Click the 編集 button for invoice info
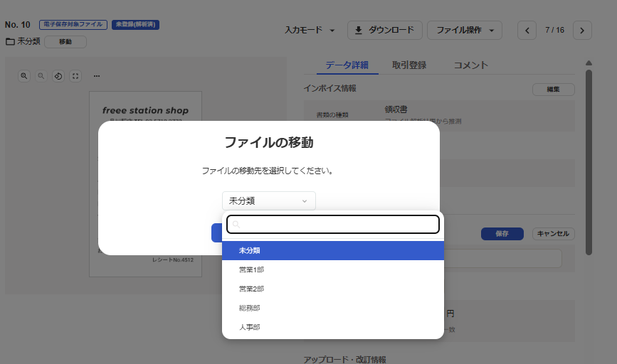The image size is (617, 364). (553, 90)
